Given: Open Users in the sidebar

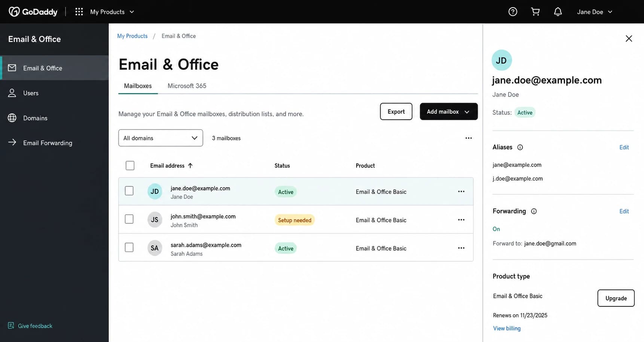Looking at the screenshot, I should click(54, 93).
